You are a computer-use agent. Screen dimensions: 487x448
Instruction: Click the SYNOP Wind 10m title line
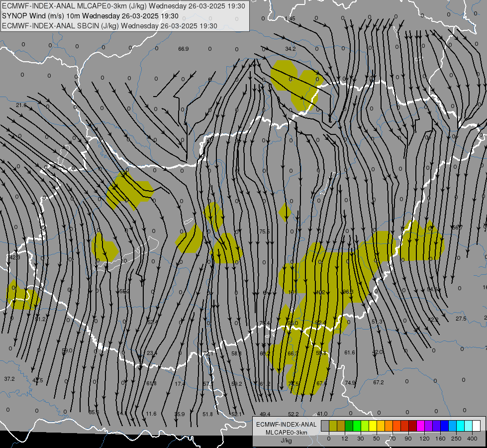[x=90, y=16]
